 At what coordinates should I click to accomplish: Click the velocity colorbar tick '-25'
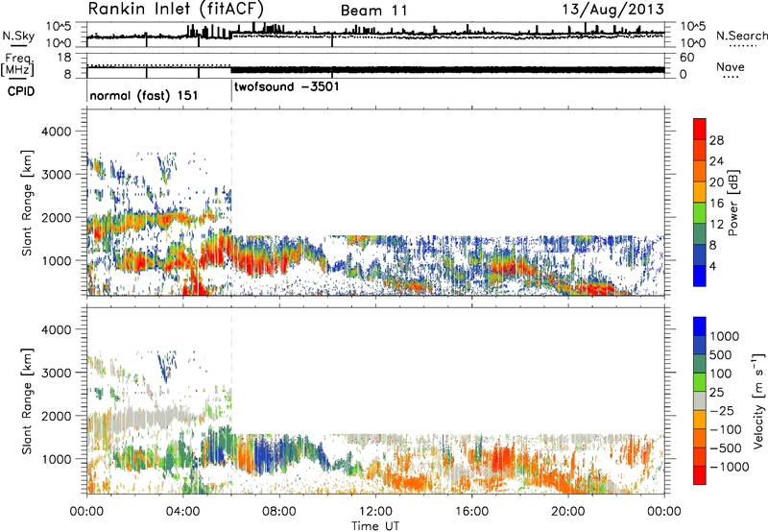pos(722,410)
